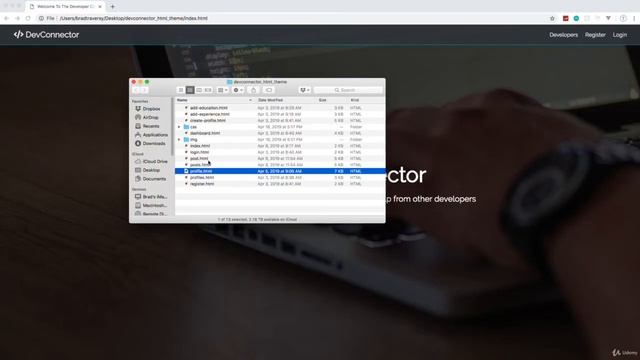Switch Finder to list view
The image size is (640, 360).
click(x=190, y=90)
